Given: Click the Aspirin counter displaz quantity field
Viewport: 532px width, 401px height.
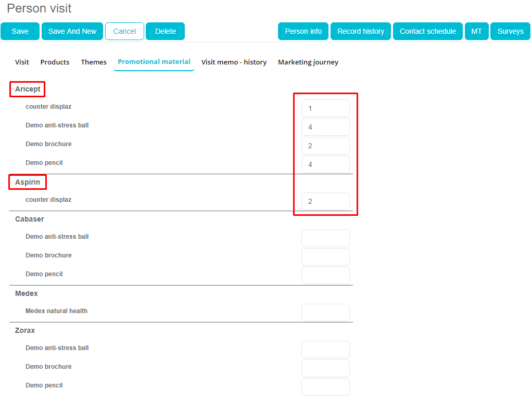Looking at the screenshot, I should [325, 201].
